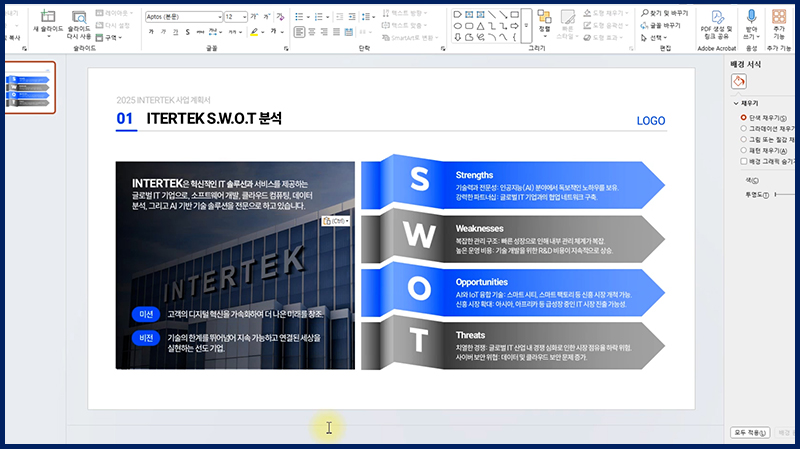Select the slide thumbnail in panel
The width and height of the screenshot is (800, 449).
(x=29, y=88)
